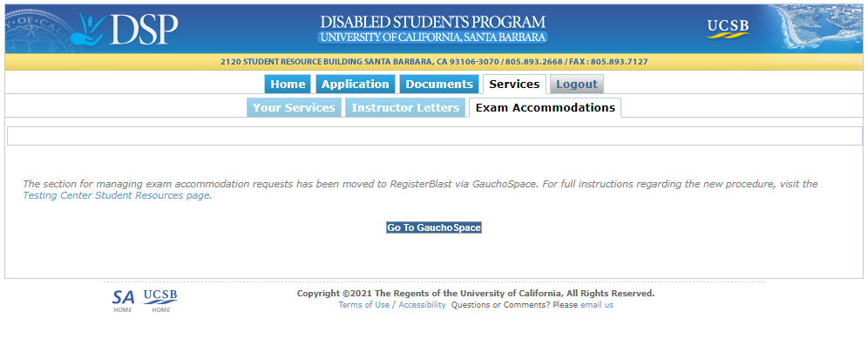Click the UCSB logo in the banner
Image resolution: width=868 pixels, height=339 pixels.
pyautogui.click(x=728, y=30)
